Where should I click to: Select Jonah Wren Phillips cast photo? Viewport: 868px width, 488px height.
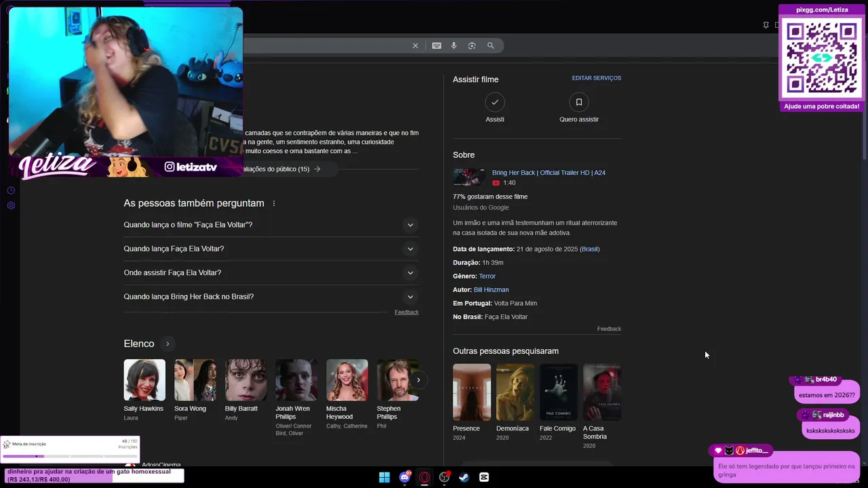point(296,380)
